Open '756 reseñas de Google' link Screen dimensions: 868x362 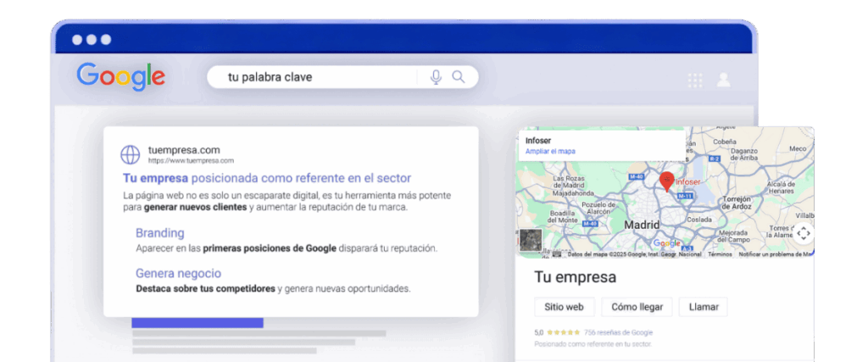pyautogui.click(x=618, y=332)
